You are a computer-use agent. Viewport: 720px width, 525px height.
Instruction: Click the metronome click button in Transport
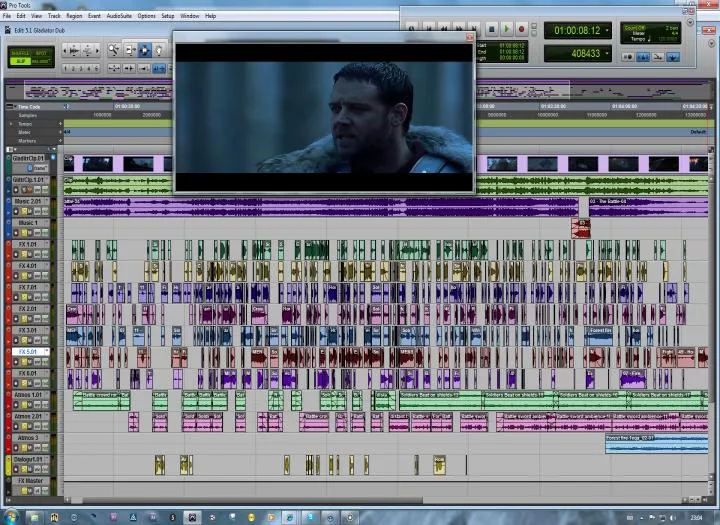642,57
